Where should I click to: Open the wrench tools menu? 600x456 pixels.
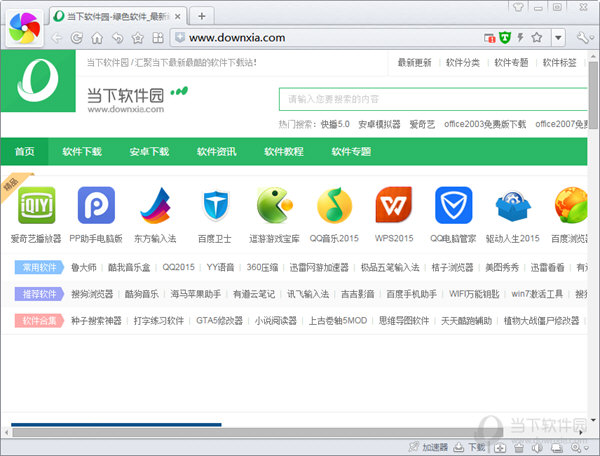(x=583, y=37)
